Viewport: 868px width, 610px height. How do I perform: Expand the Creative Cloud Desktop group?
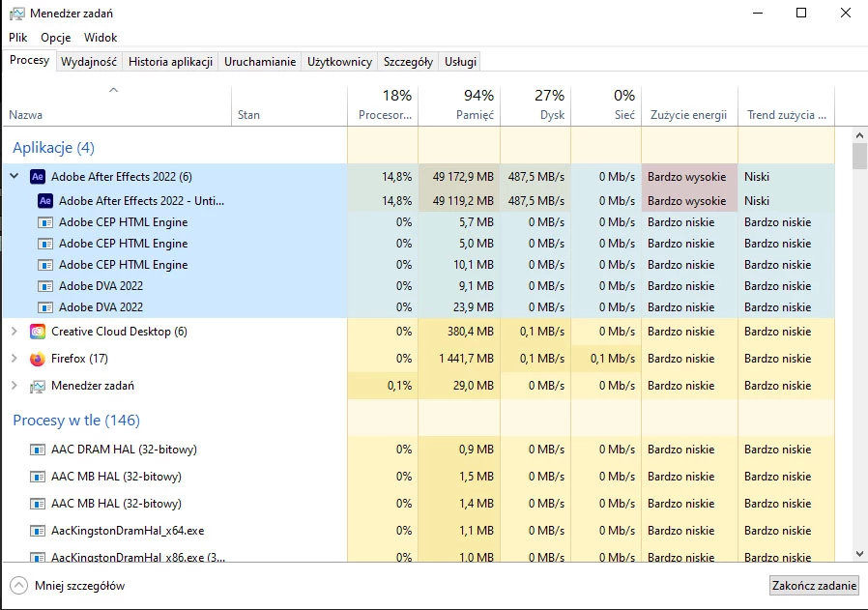14,332
